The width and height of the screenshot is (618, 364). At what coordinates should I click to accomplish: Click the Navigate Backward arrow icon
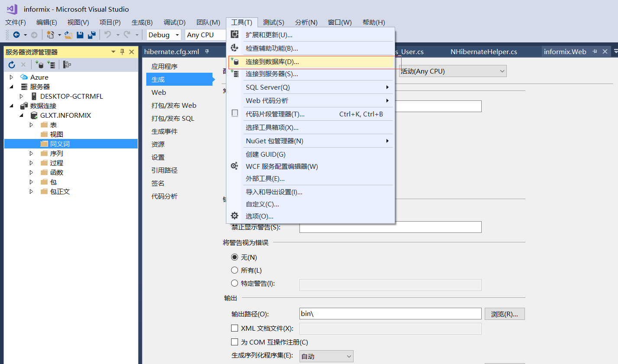pyautogui.click(x=16, y=35)
